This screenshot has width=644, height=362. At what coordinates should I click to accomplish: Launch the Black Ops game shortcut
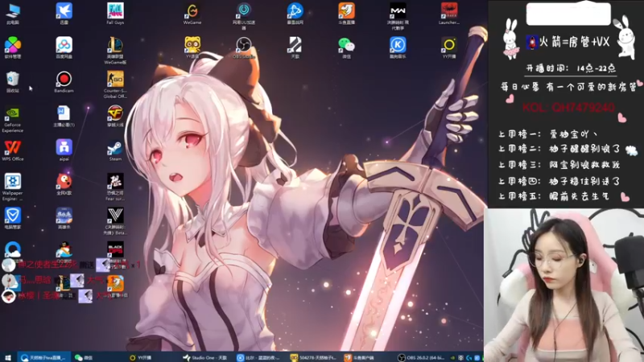pyautogui.click(x=115, y=249)
